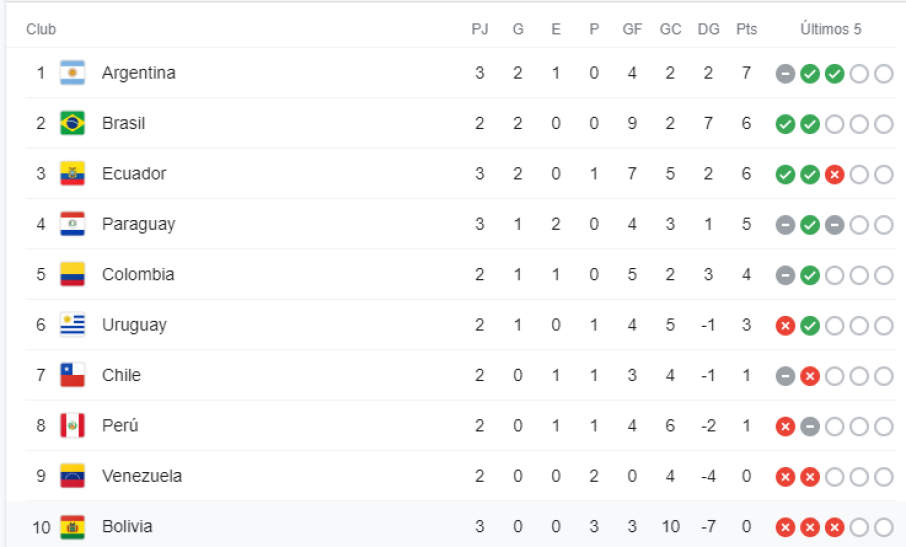The width and height of the screenshot is (906, 547).
Task: Click the Argentina flag icon
Action: (72, 73)
